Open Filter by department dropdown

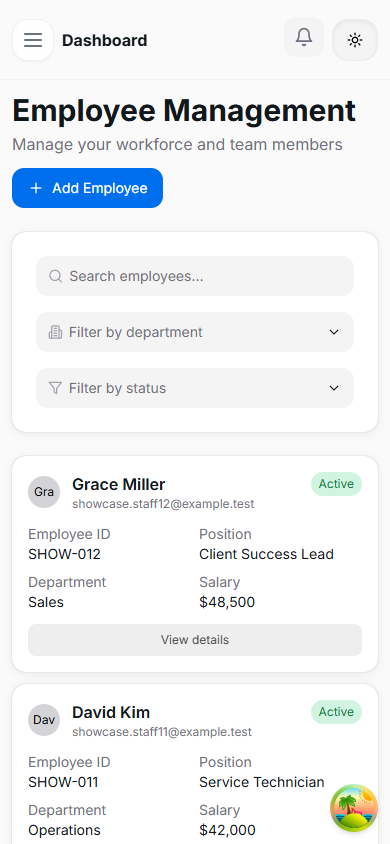[x=195, y=332]
